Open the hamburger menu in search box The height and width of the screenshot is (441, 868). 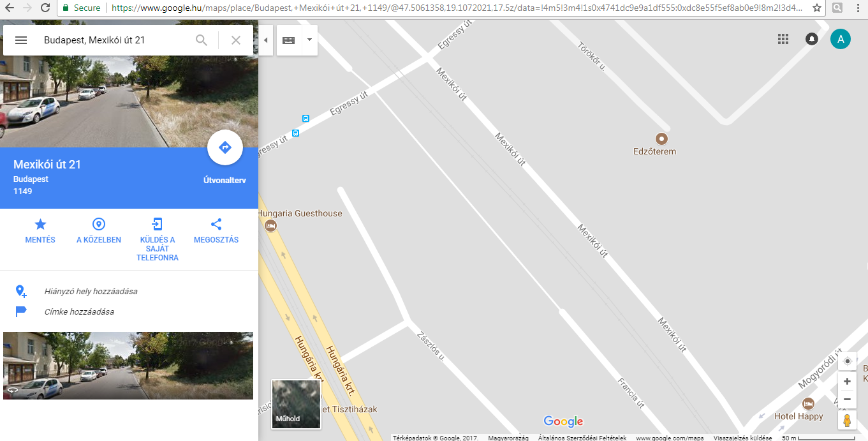click(x=21, y=40)
